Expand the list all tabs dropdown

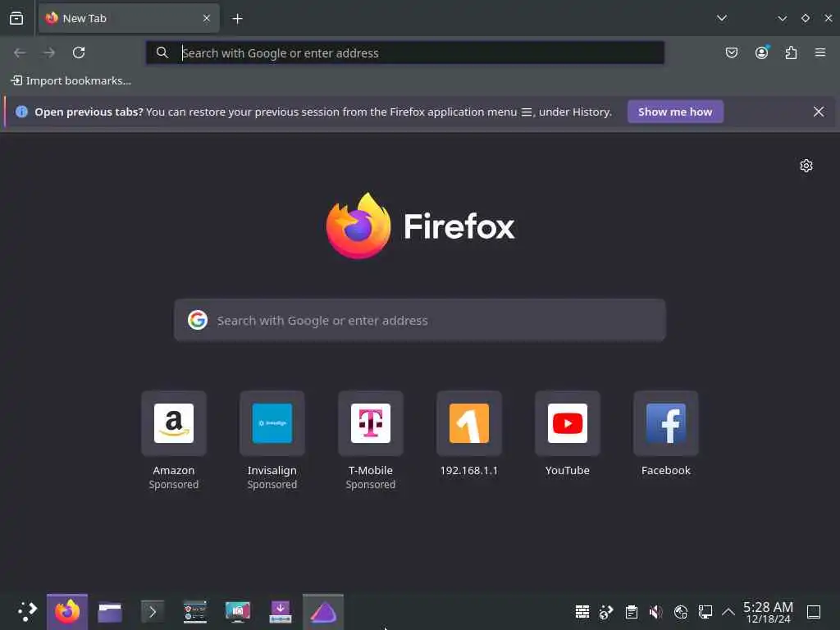722,18
